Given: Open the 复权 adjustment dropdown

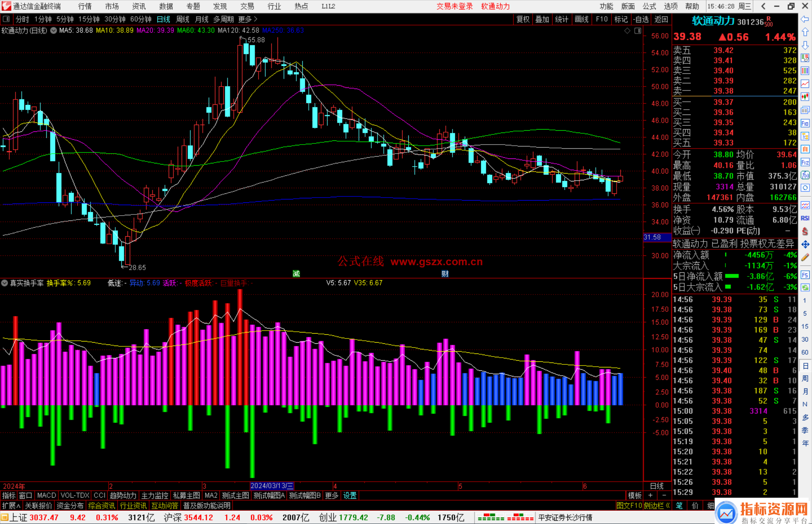Looking at the screenshot, I should [523, 19].
